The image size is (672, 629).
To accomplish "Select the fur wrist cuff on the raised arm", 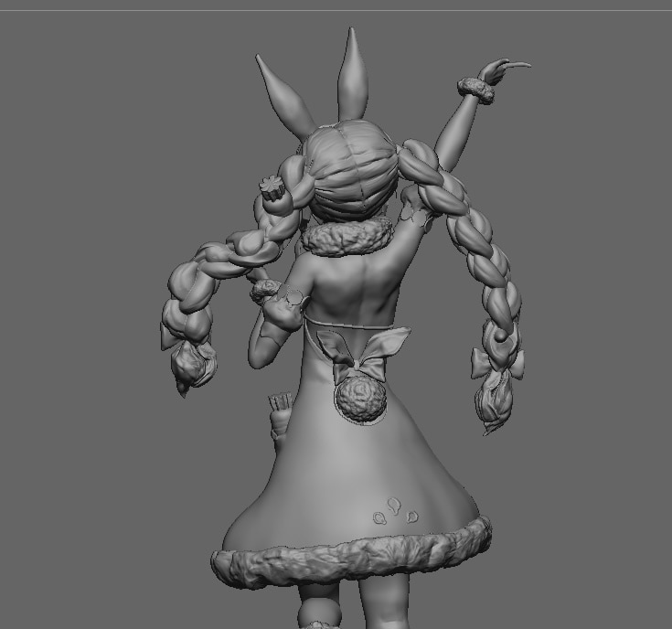I will pos(475,90).
